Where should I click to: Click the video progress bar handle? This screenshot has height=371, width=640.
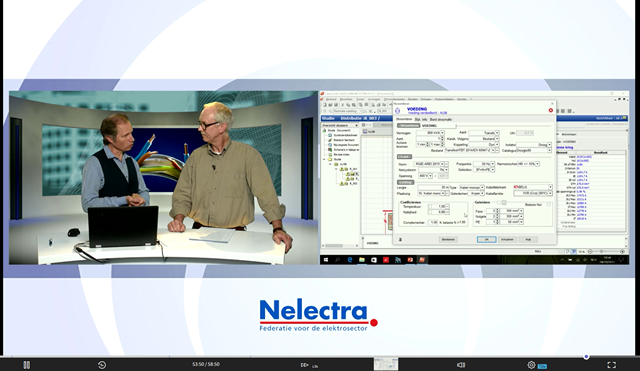586,357
